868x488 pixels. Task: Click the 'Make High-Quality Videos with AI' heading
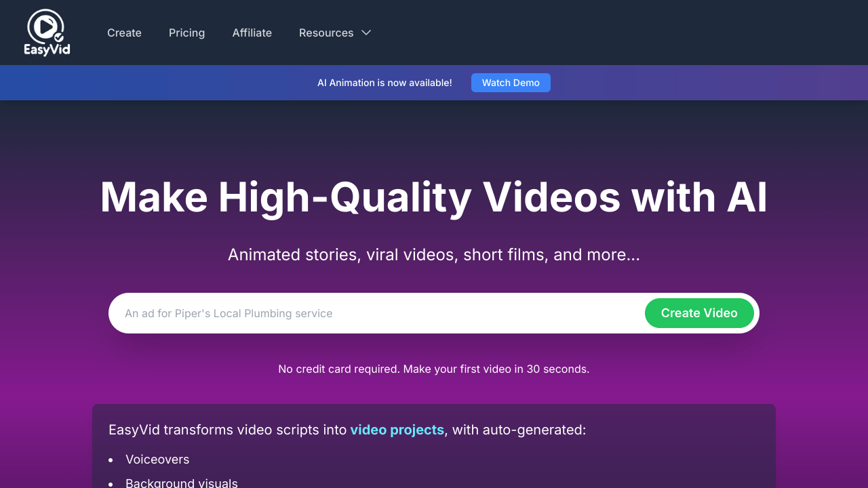tap(434, 197)
